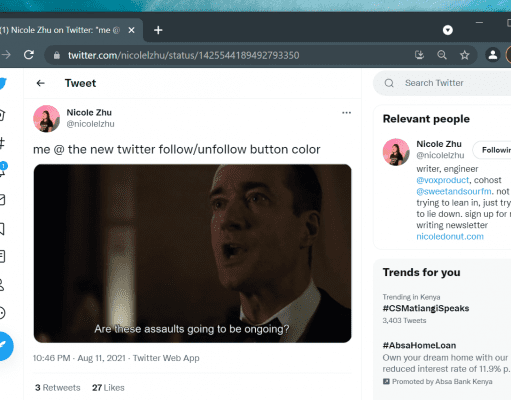Image resolution: width=511 pixels, height=400 pixels.
Task: Close the Nicole Zhu on Twitter browser tab
Action: [x=131, y=30]
